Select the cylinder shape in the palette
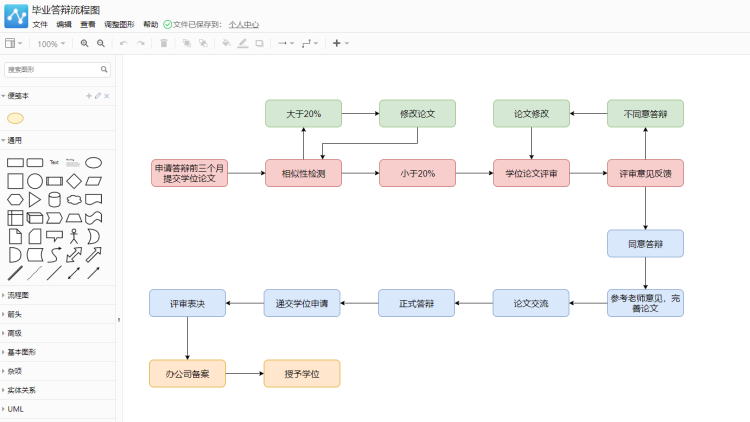 [x=55, y=200]
